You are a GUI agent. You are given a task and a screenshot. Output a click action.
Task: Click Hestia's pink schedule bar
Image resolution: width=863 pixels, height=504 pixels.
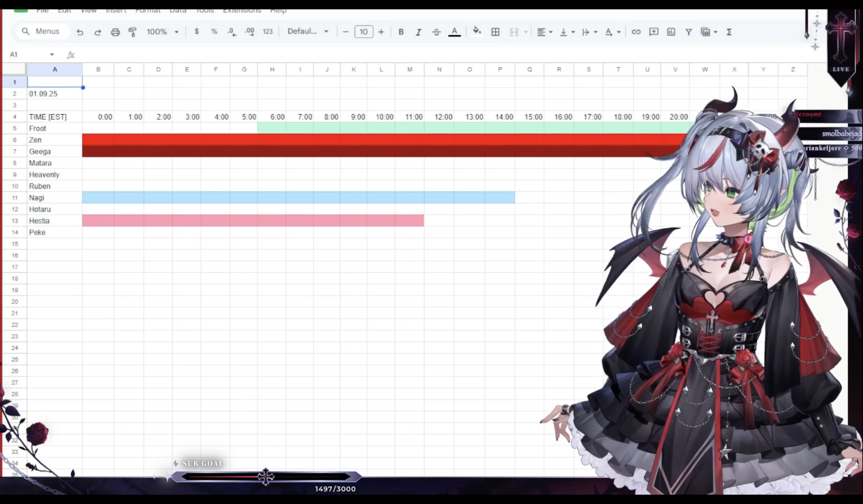(x=253, y=221)
